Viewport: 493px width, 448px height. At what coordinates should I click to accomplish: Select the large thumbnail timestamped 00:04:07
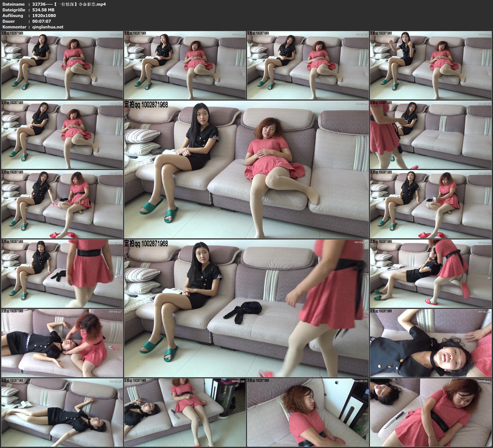coord(246,308)
